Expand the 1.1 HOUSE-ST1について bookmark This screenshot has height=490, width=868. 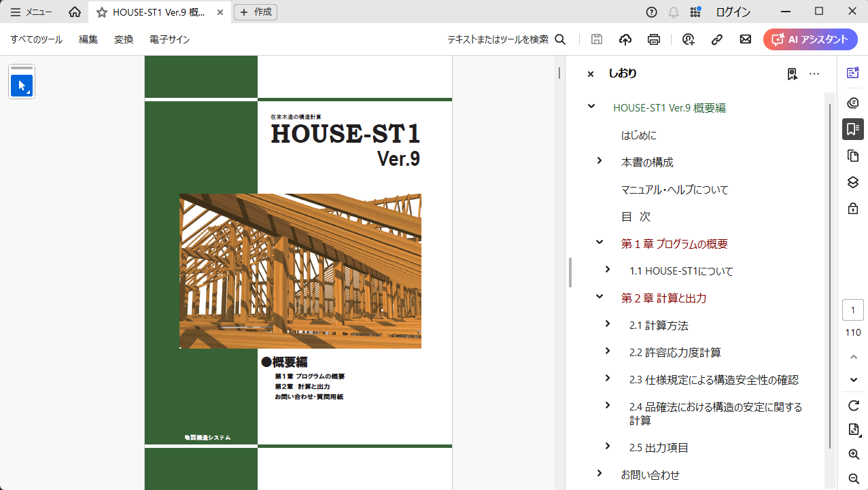click(x=608, y=270)
